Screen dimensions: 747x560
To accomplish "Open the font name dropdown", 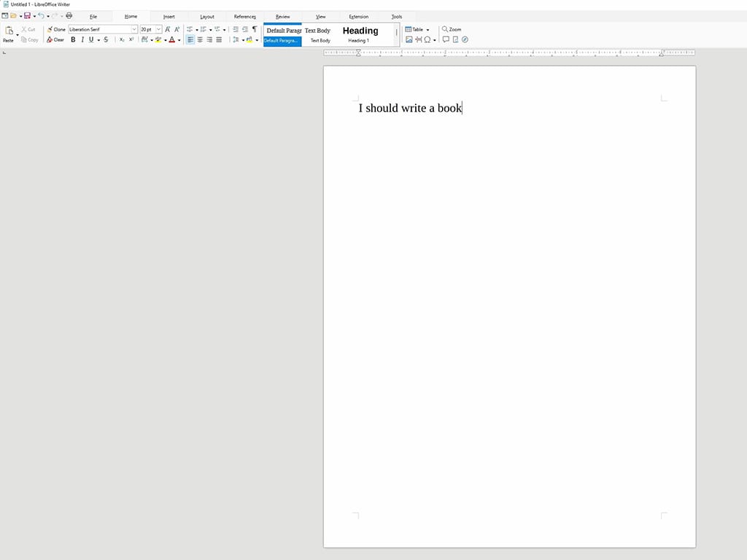I will (x=134, y=29).
